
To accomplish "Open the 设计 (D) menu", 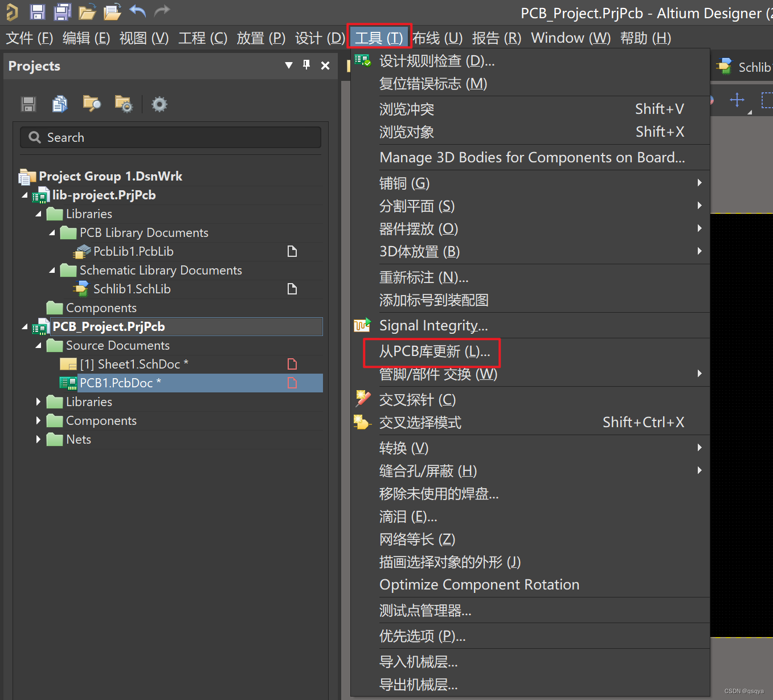I will 320,38.
